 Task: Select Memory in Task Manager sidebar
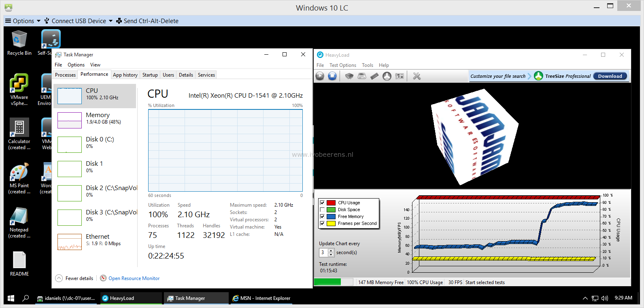95,120
